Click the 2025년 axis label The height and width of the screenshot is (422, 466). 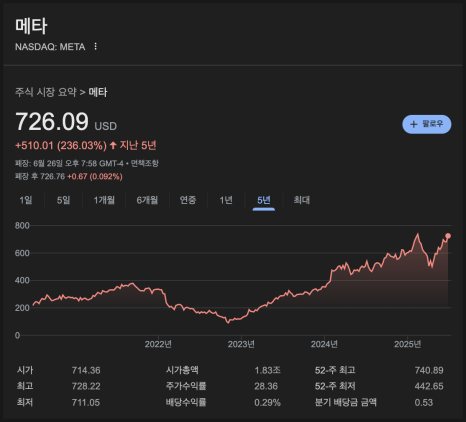(x=407, y=344)
